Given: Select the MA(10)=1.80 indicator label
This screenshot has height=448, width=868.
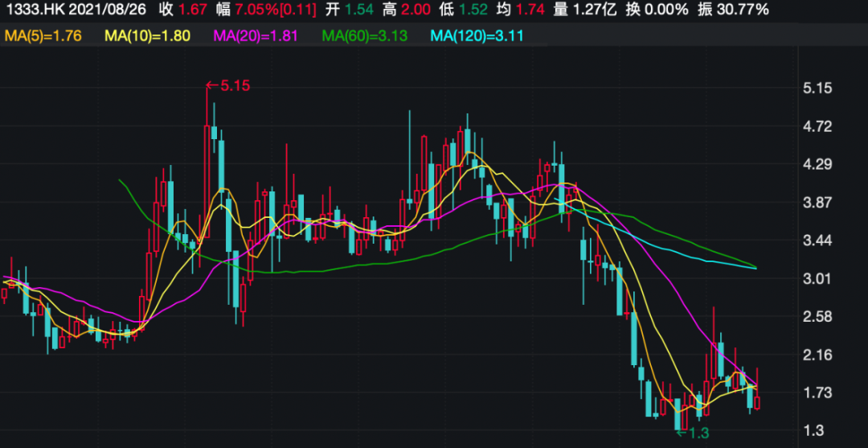Looking at the screenshot, I should (x=148, y=36).
